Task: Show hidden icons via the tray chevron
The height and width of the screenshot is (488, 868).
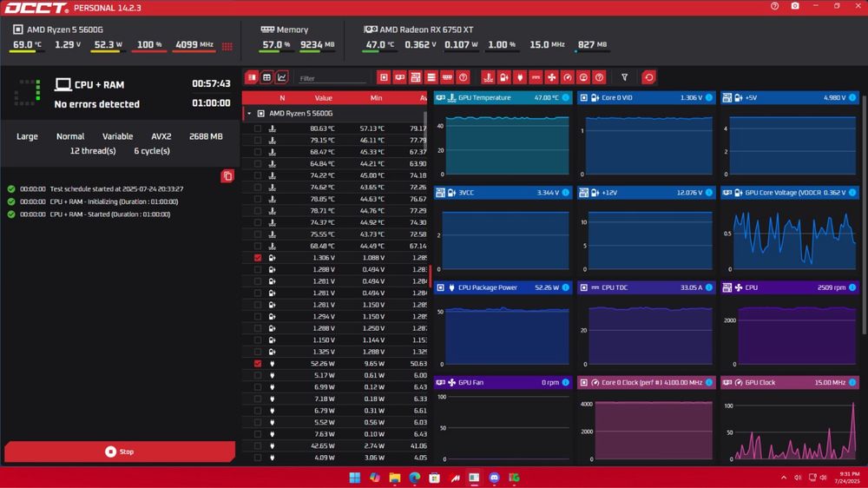Action: click(783, 478)
